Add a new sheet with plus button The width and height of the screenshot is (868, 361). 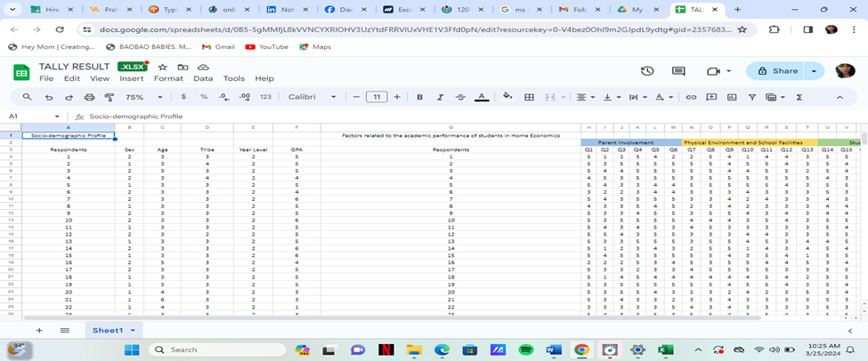coord(39,330)
